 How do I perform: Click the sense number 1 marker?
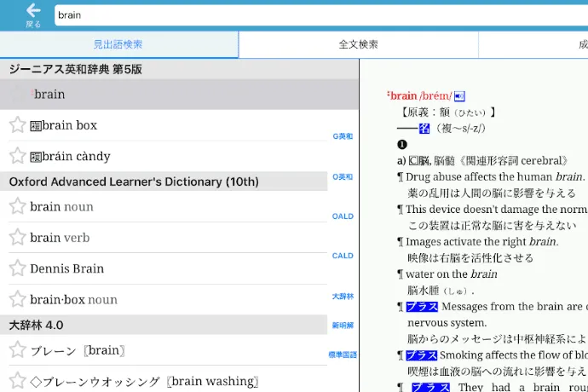[x=401, y=145]
